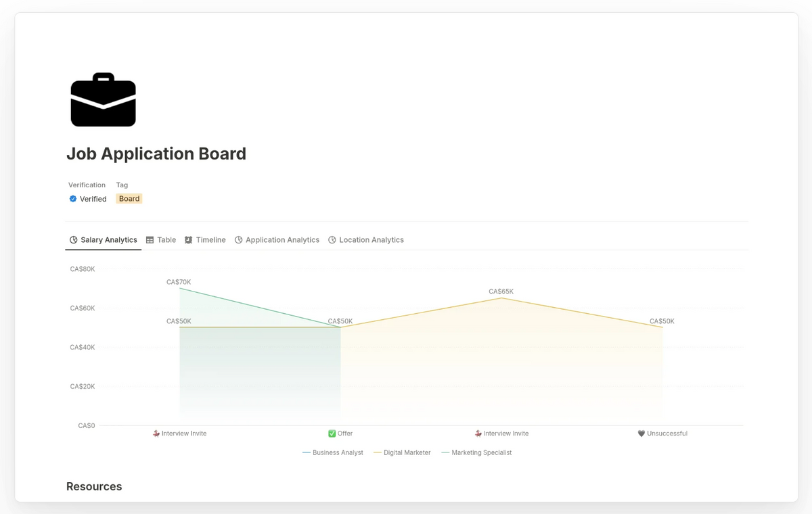This screenshot has width=812, height=514.
Task: Click the Application Analytics chart icon
Action: [x=239, y=240]
